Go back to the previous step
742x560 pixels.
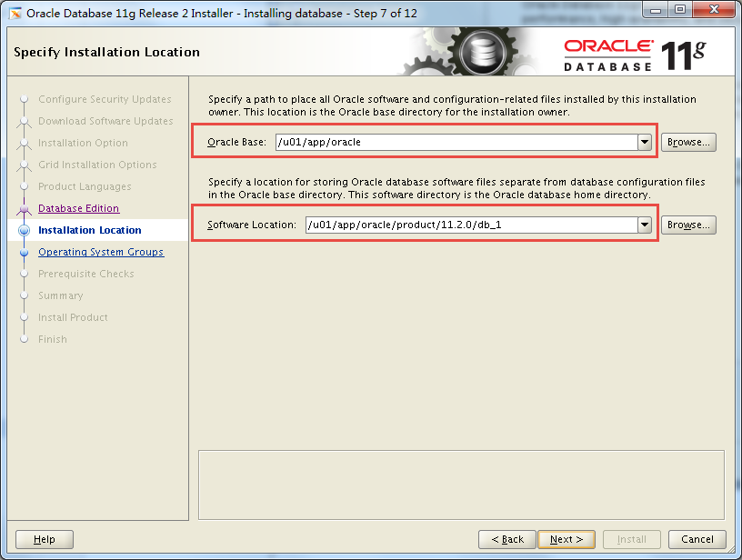pos(506,538)
